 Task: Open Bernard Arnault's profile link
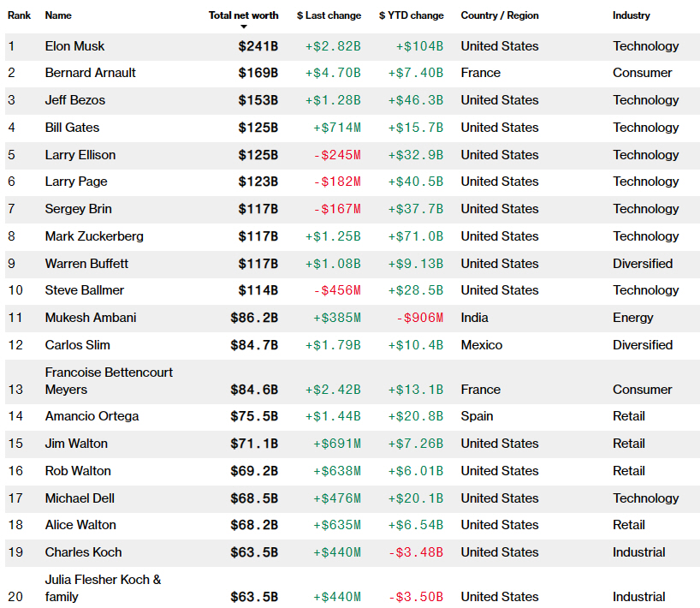90,73
